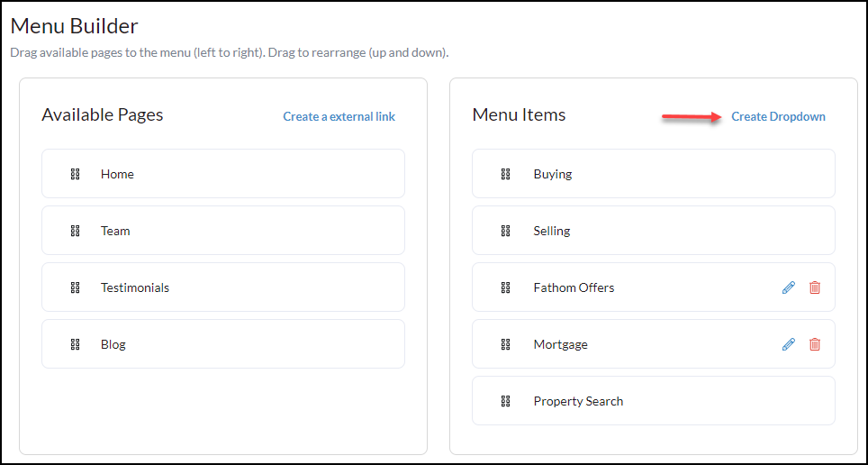Click the drag handle beside Property Search

506,401
